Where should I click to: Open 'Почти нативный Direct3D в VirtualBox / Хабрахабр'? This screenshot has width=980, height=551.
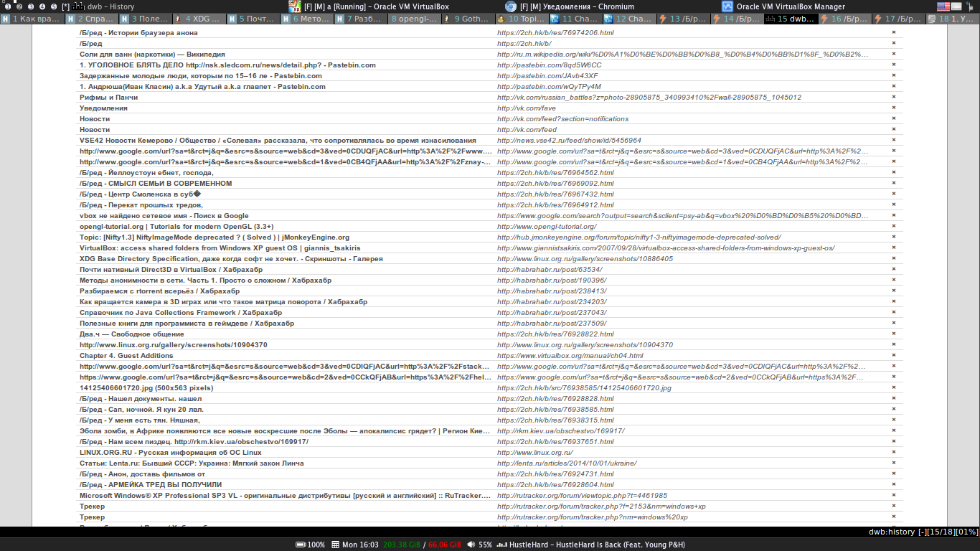pos(171,269)
